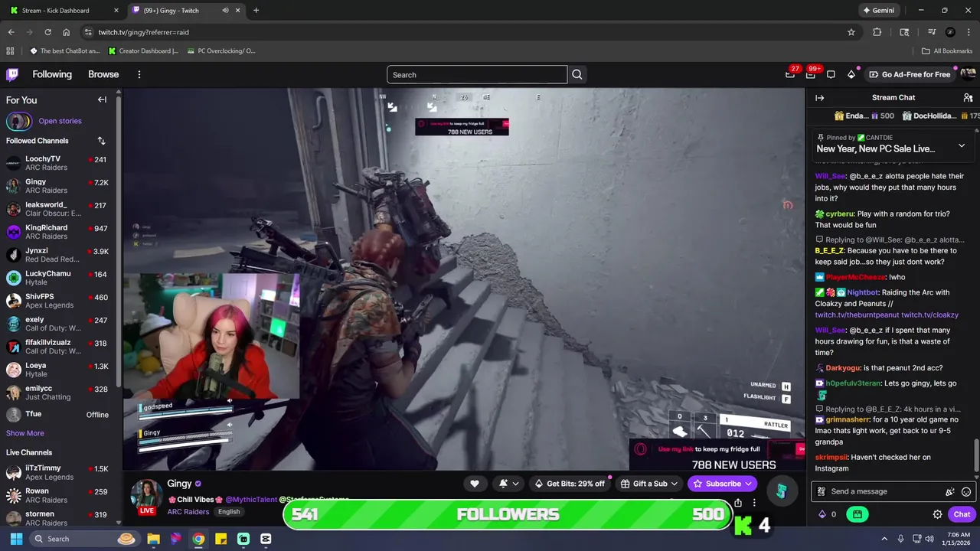Screen dimensions: 980x551
Task: Open Open stories link
Action: (60, 121)
